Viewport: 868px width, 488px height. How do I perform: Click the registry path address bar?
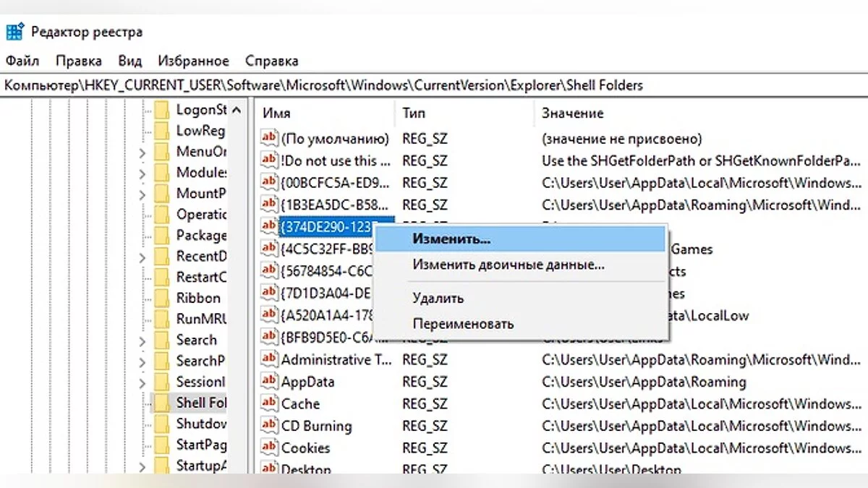pos(434,85)
